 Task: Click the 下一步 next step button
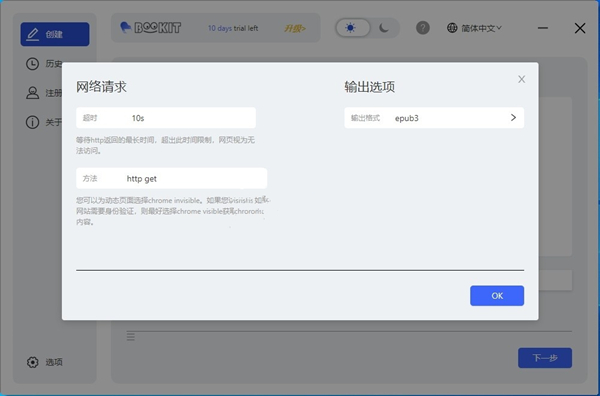(x=545, y=358)
